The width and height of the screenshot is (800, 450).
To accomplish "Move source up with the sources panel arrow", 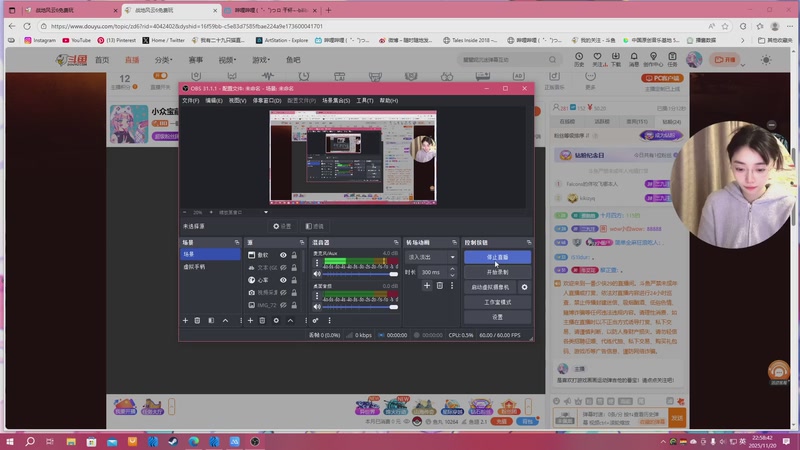I will coord(290,320).
